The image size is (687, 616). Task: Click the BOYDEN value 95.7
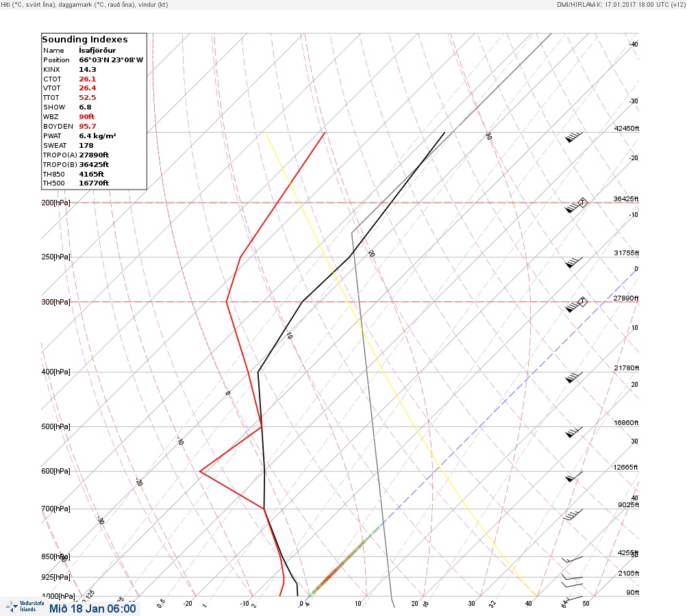[88, 126]
